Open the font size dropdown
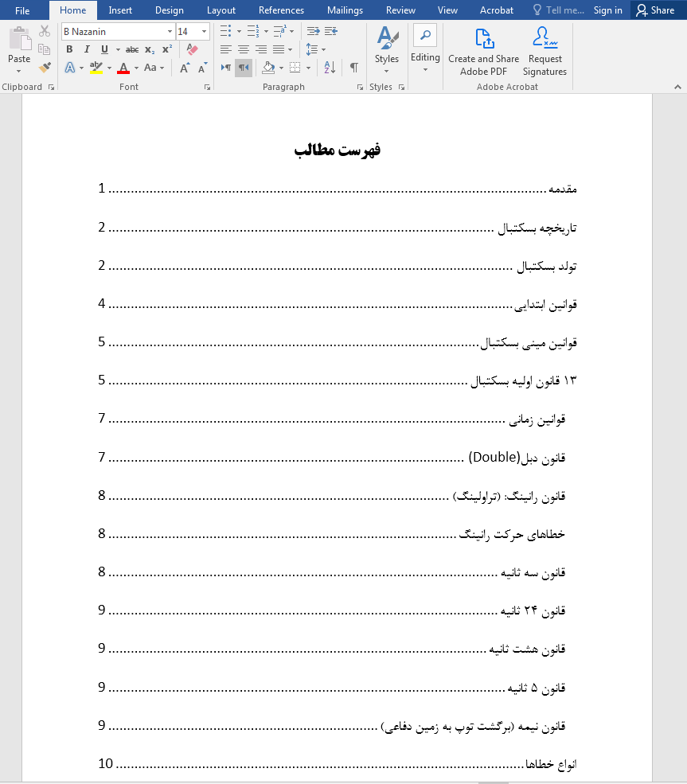Screen dimensions: 687x784 [204, 30]
